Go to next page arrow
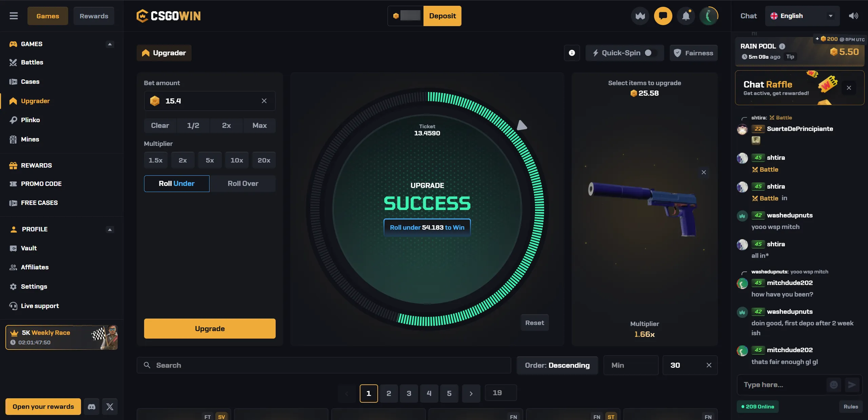Viewport: 868px width, 420px height. 471,394
